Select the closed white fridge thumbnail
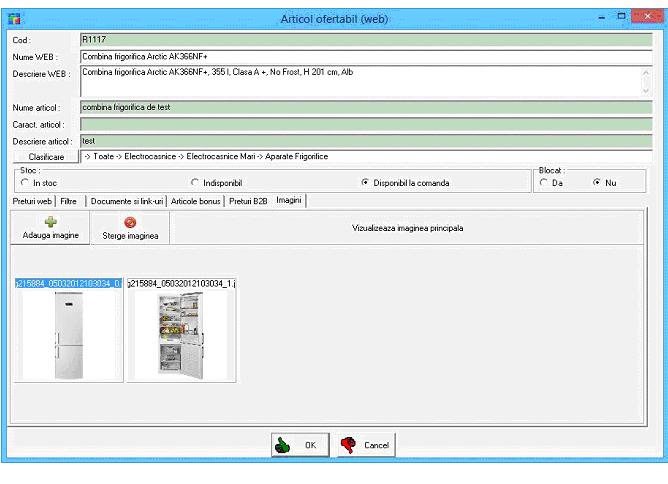Screen dimensions: 668x484 pyautogui.click(x=66, y=334)
